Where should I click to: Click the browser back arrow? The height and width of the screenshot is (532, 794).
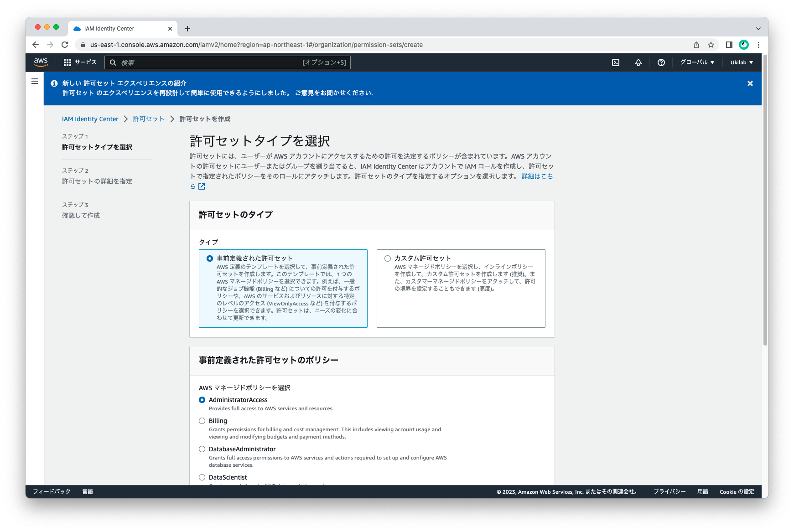click(x=36, y=45)
